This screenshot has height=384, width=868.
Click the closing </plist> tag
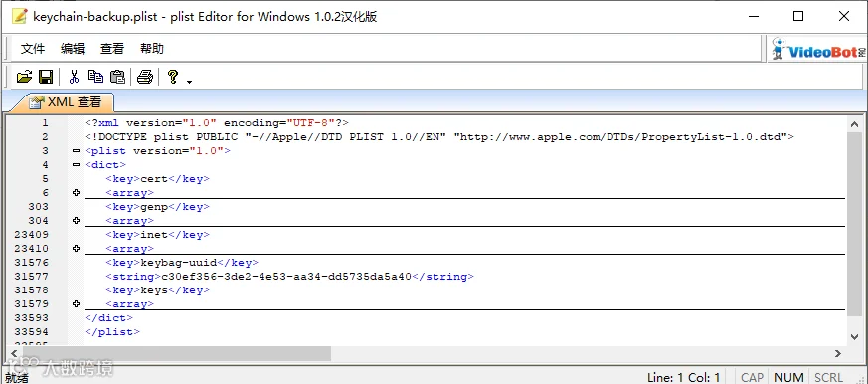point(112,332)
